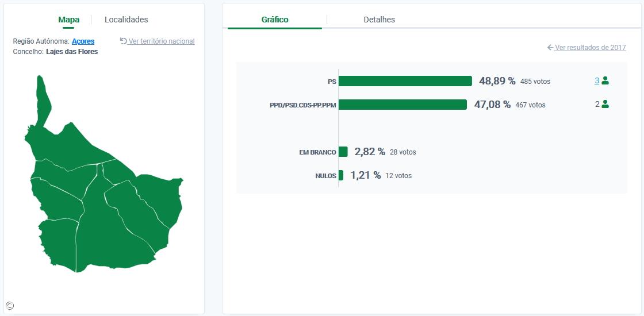
Task: Click the PS mandates number 3 link
Action: click(x=597, y=81)
